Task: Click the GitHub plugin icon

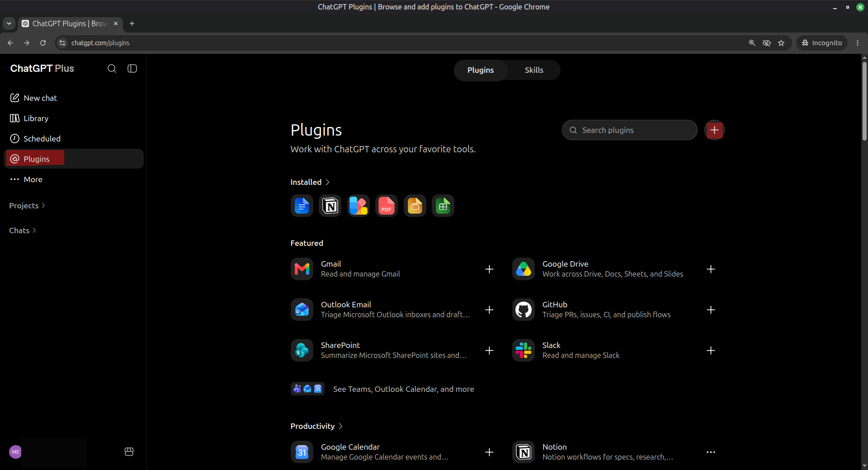Action: point(524,310)
